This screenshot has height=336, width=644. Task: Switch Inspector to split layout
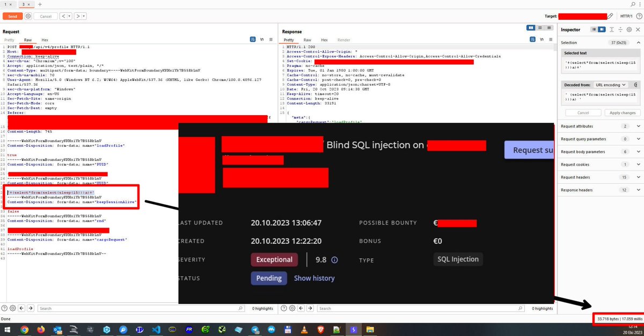pos(602,29)
